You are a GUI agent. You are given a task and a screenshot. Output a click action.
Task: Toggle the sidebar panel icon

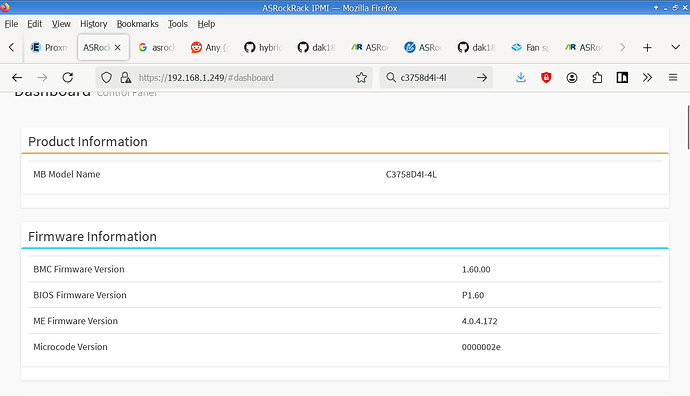[622, 78]
